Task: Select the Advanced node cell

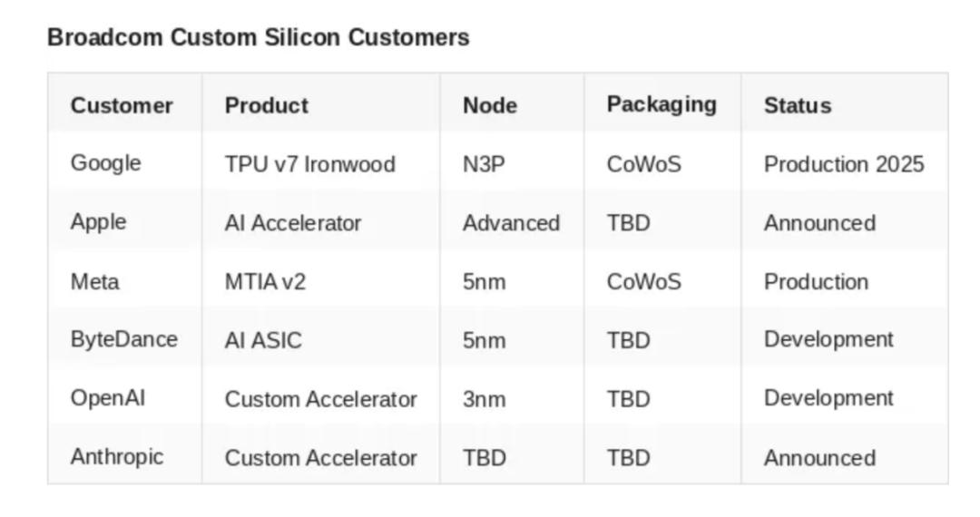Action: coord(511,223)
